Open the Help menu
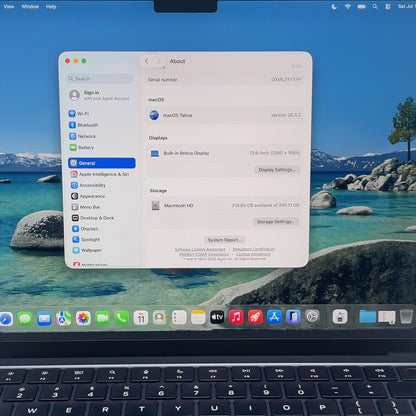Screen dimensions: 416x416 click(x=51, y=6)
